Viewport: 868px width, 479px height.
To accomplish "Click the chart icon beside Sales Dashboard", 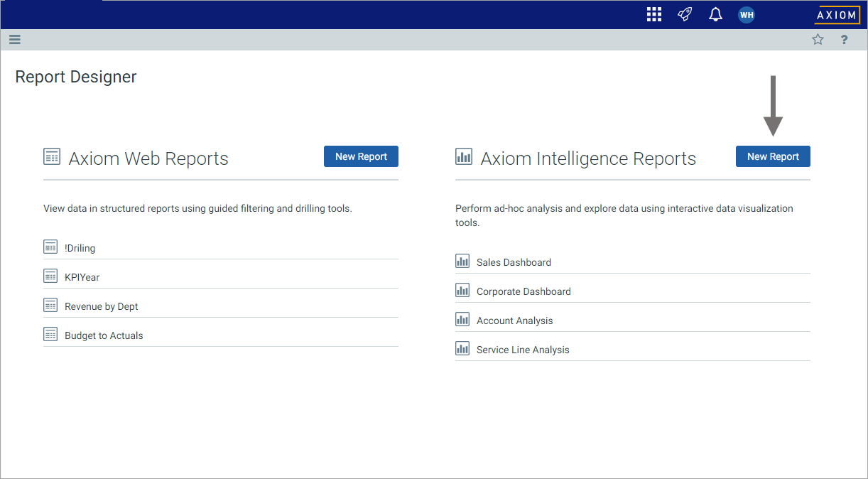I will tap(462, 261).
